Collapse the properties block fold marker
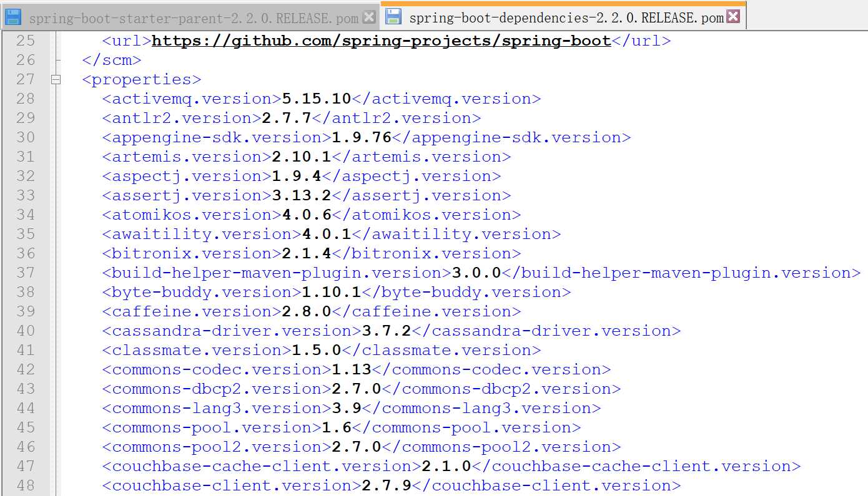This screenshot has height=496, width=868. pyautogui.click(x=56, y=79)
